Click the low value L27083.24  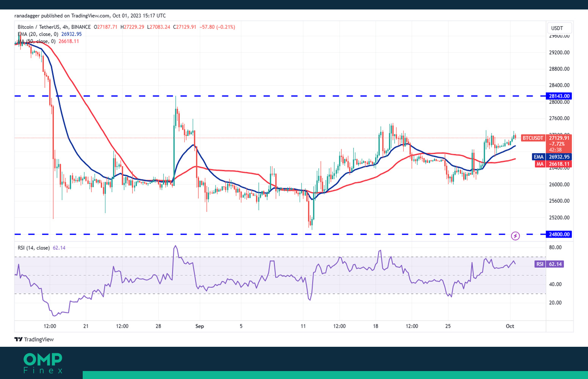[159, 27]
